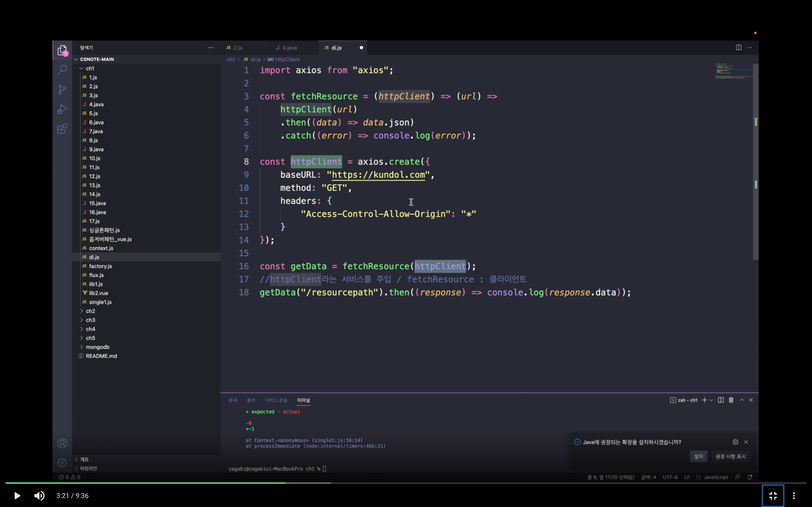Click the notification gear settings icon

pos(735,442)
